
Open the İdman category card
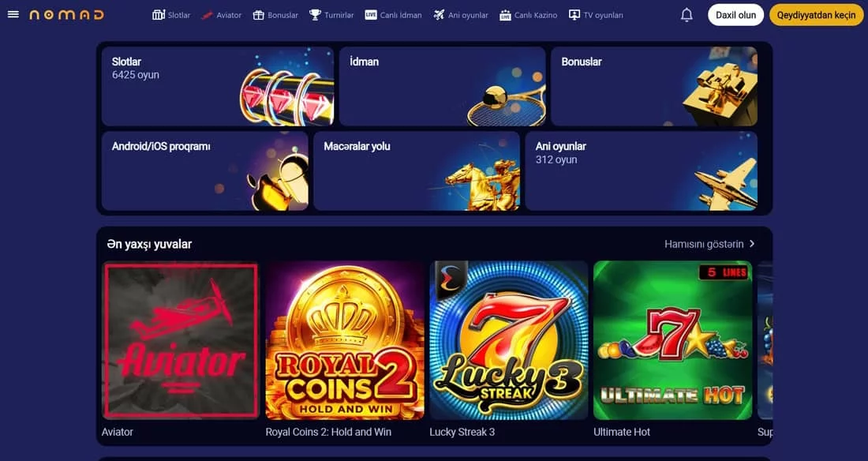click(443, 86)
